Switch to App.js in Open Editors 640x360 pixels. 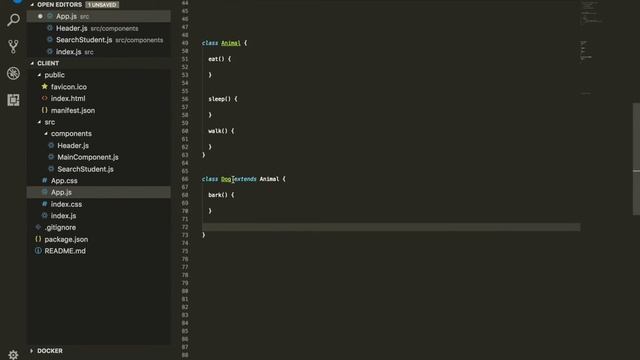[x=99, y=16]
